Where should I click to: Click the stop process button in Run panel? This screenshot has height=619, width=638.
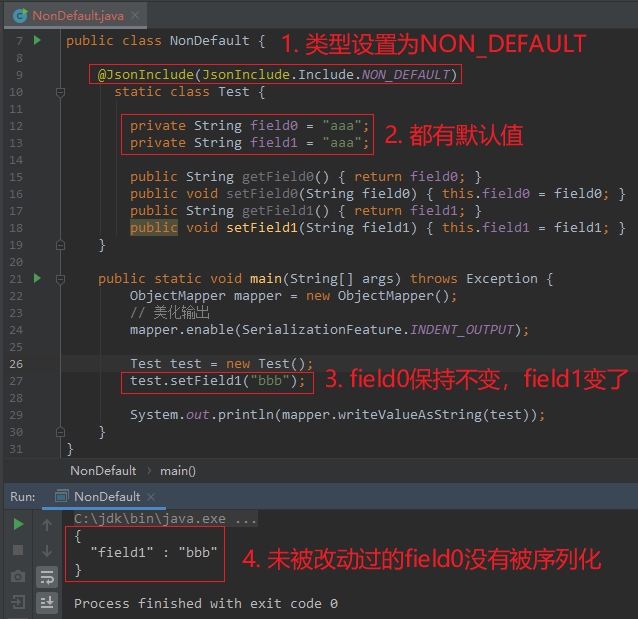pyautogui.click(x=18, y=550)
